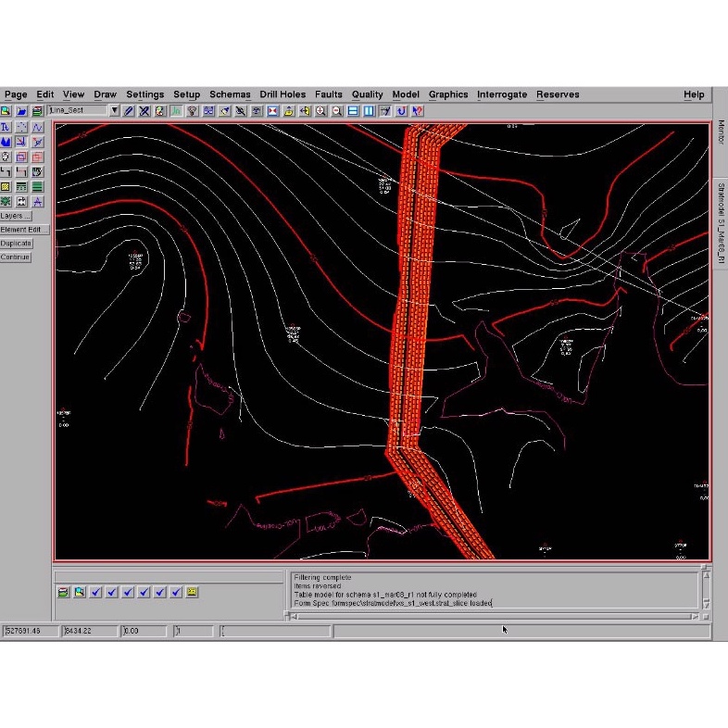
Task: Open the Interrogate menu
Action: tap(502, 94)
